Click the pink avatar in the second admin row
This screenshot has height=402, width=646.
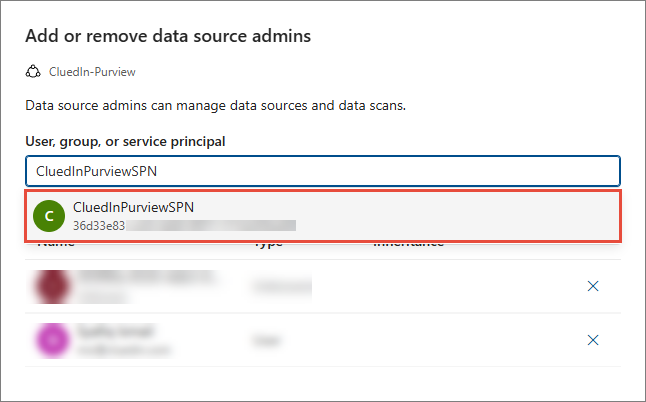tap(52, 340)
